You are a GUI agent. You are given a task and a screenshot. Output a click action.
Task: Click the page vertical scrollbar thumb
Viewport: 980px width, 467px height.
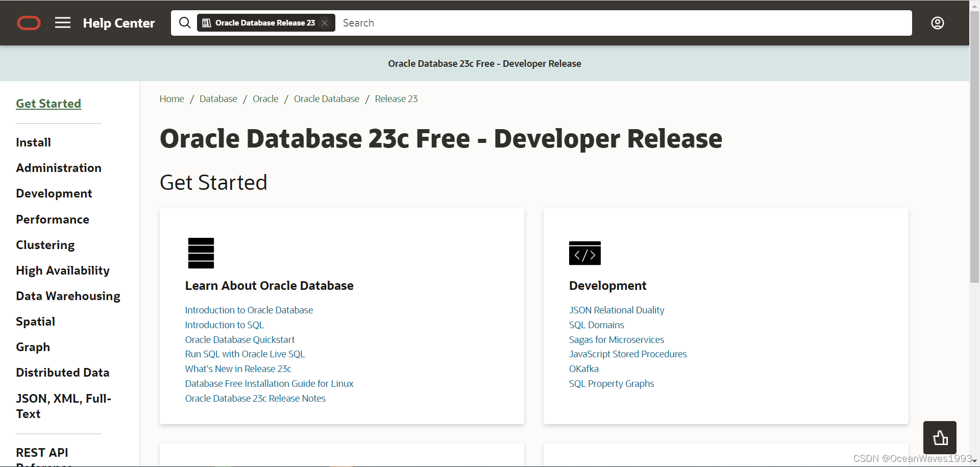974,146
